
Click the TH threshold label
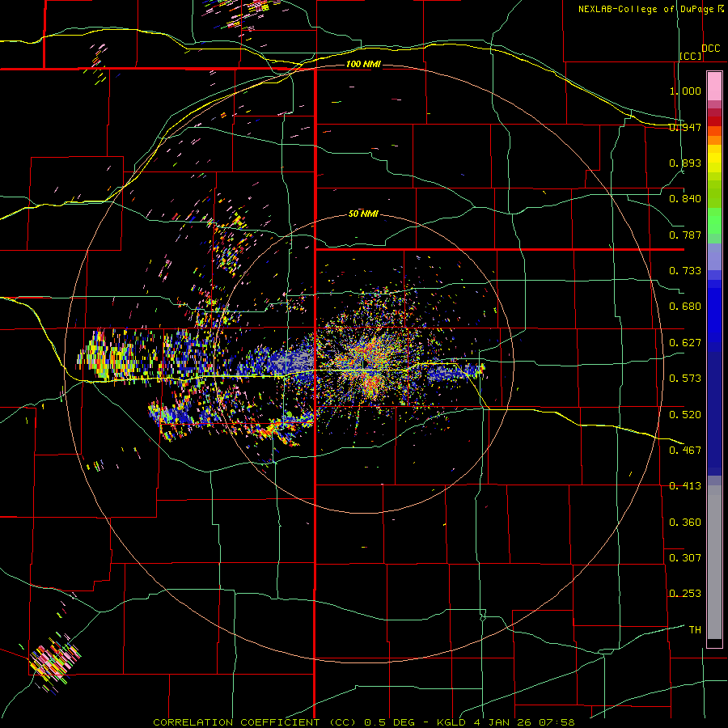(695, 629)
